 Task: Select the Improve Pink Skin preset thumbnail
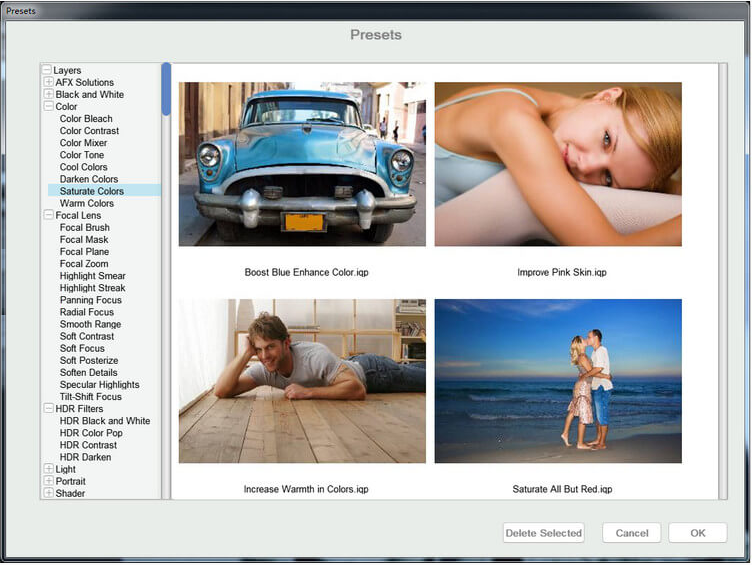(558, 164)
